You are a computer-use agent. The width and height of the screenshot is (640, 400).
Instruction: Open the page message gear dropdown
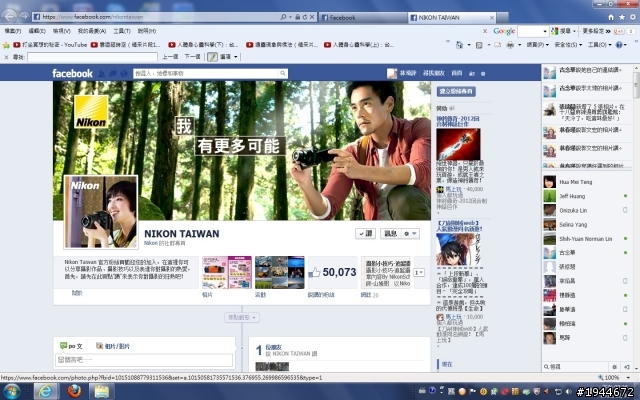pos(410,233)
